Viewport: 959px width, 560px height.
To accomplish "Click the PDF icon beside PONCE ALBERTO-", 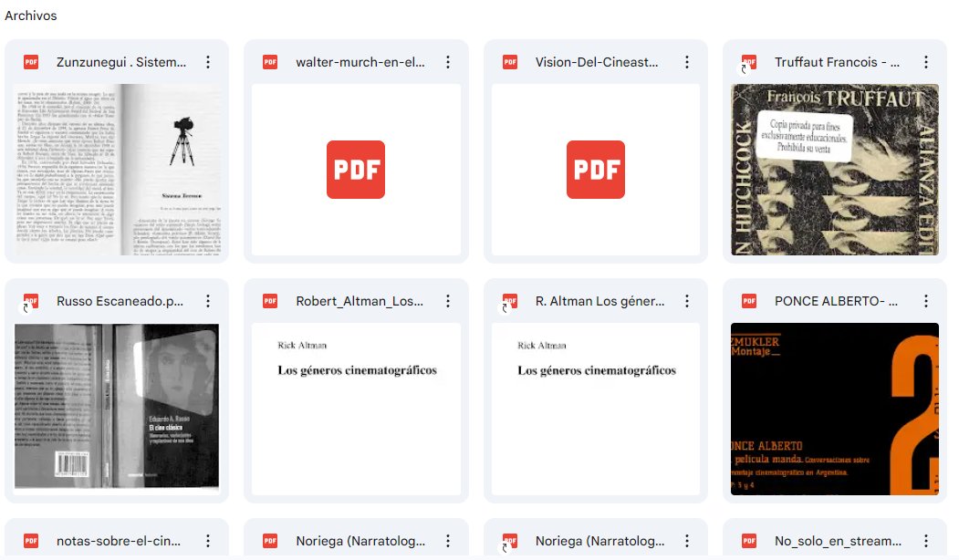I will pos(748,301).
